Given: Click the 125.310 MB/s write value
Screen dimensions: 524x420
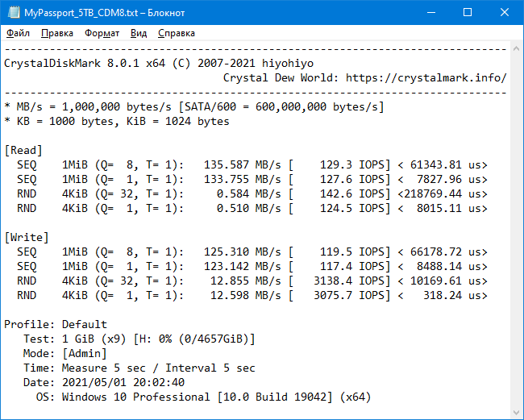Looking at the screenshot, I should [x=243, y=252].
